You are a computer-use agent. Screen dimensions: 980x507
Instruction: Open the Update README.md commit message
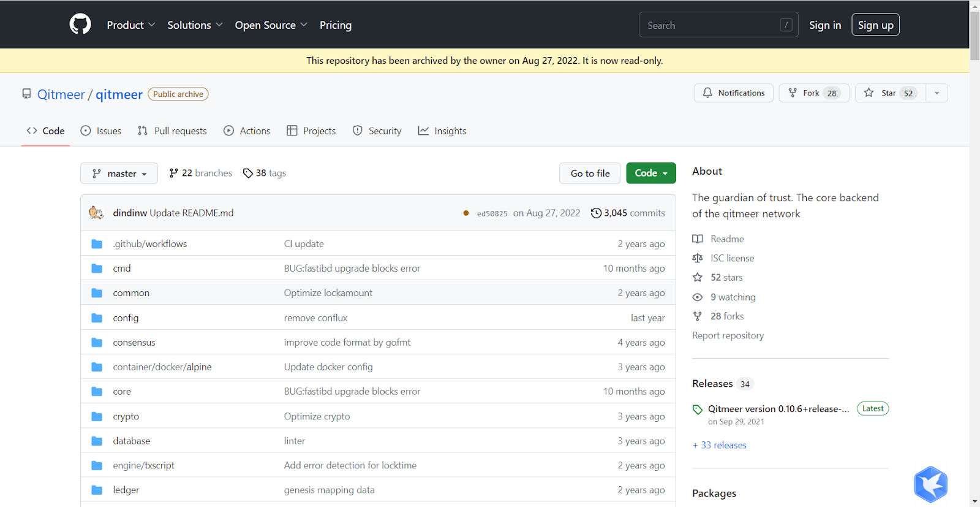[192, 213]
